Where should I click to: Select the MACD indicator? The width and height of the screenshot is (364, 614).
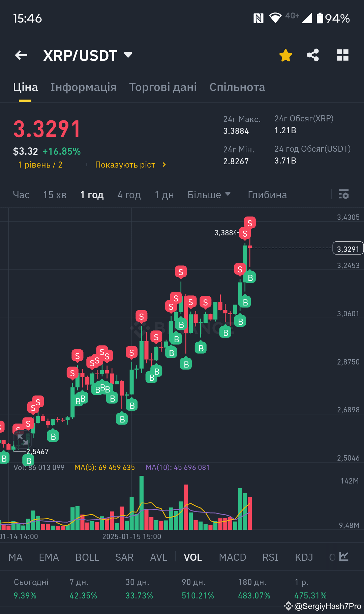coord(233,557)
